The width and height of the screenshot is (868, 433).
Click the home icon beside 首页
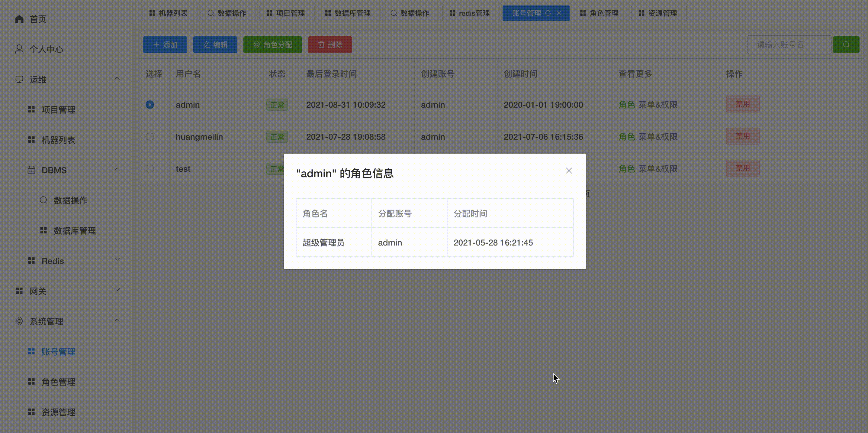(19, 19)
